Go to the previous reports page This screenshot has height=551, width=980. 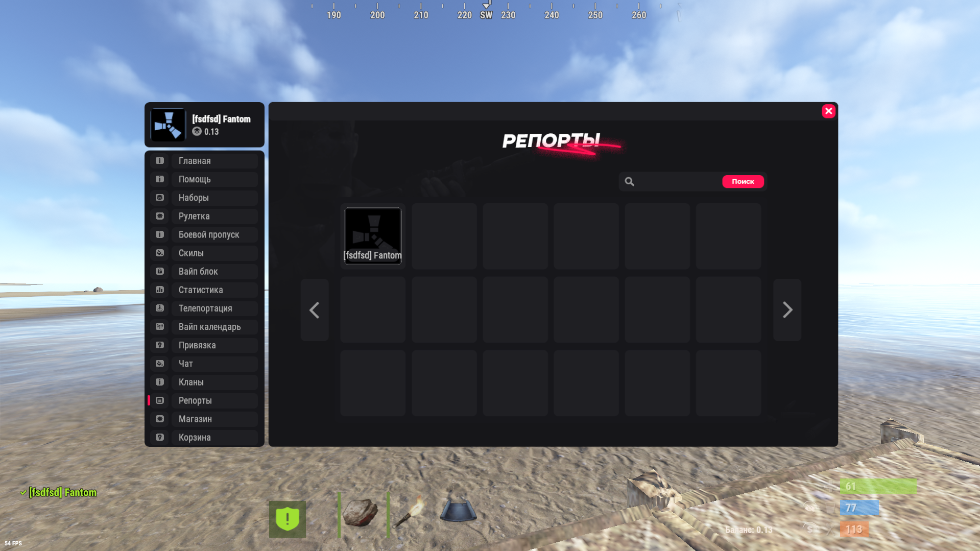point(315,309)
